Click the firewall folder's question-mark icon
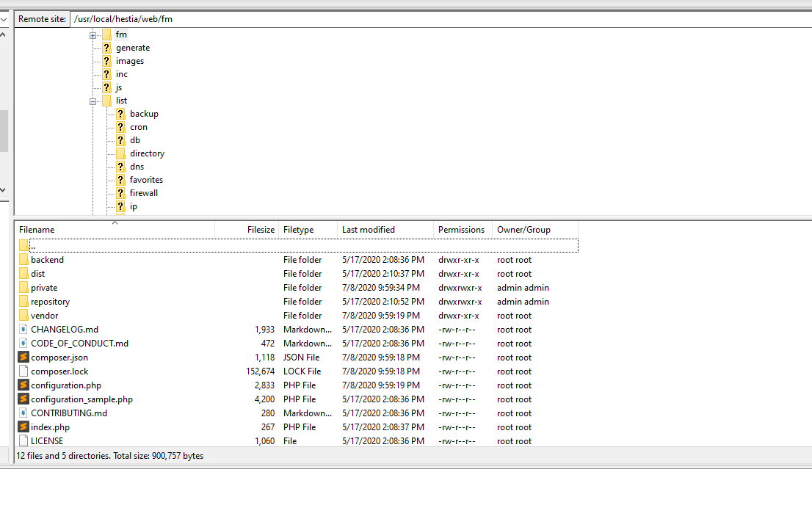Image resolution: width=812 pixels, height=508 pixels. 120,192
